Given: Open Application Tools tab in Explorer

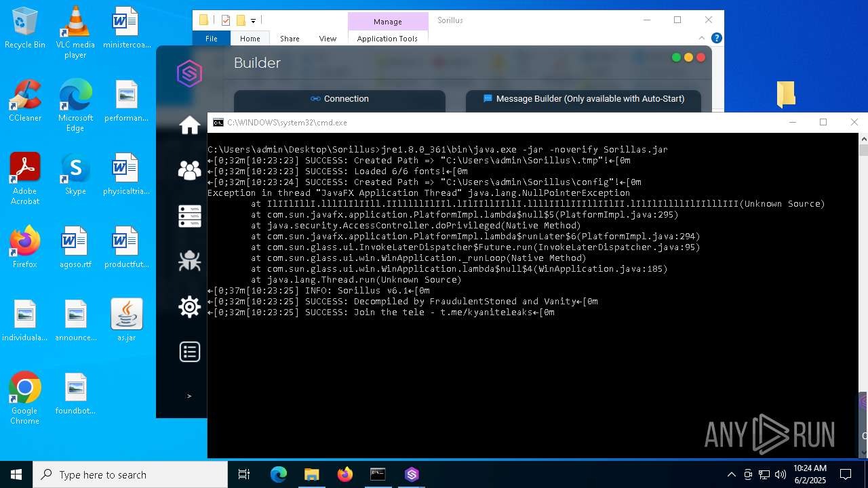Looking at the screenshot, I should (x=387, y=39).
